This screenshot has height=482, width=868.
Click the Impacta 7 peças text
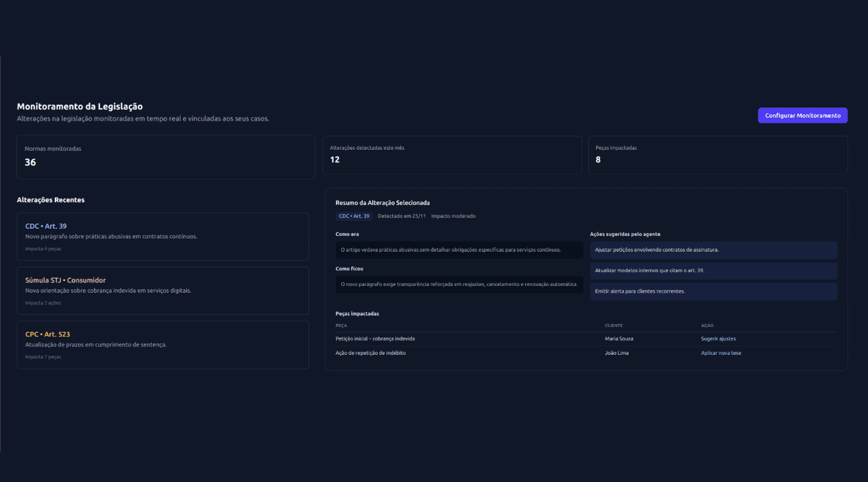43,357
